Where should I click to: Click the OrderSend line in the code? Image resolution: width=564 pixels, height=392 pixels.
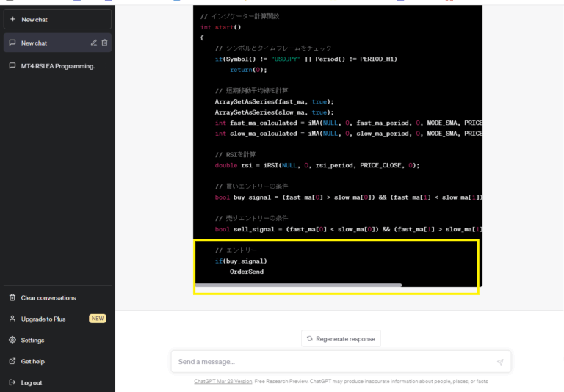click(246, 272)
